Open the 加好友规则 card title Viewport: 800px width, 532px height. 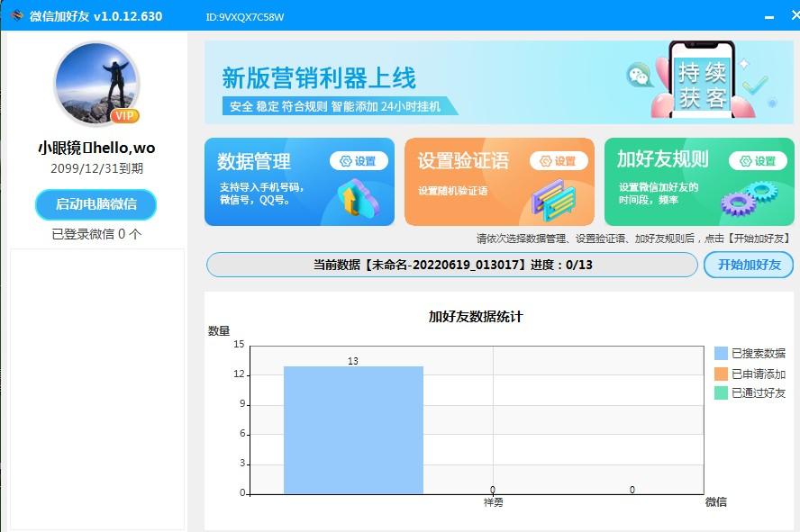[663, 159]
